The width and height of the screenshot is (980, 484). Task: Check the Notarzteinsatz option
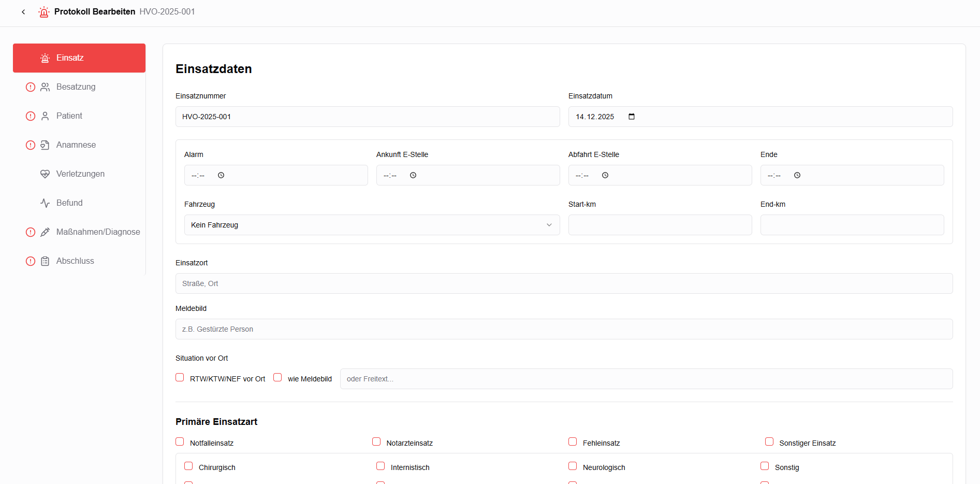pos(376,441)
